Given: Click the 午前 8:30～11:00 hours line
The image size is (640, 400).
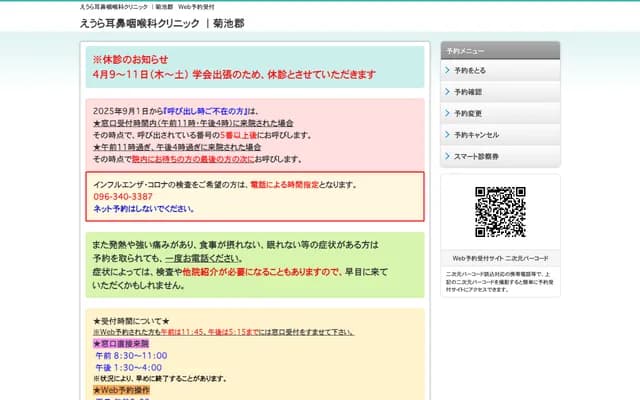Looking at the screenshot, I should tap(131, 355).
